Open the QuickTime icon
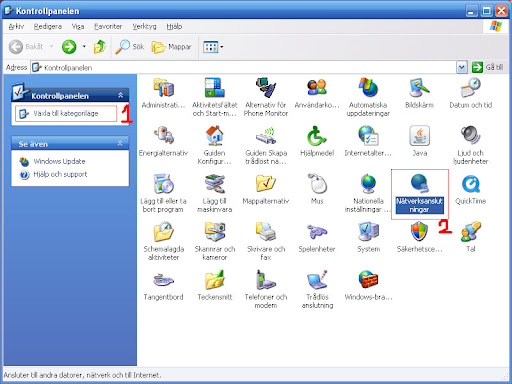The height and width of the screenshot is (384, 512). point(471,189)
